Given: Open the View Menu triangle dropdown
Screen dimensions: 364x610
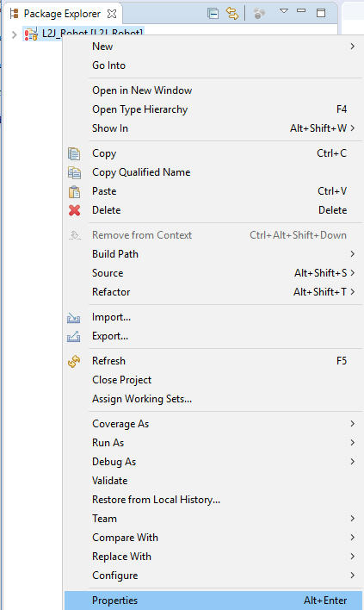Looking at the screenshot, I should (284, 11).
